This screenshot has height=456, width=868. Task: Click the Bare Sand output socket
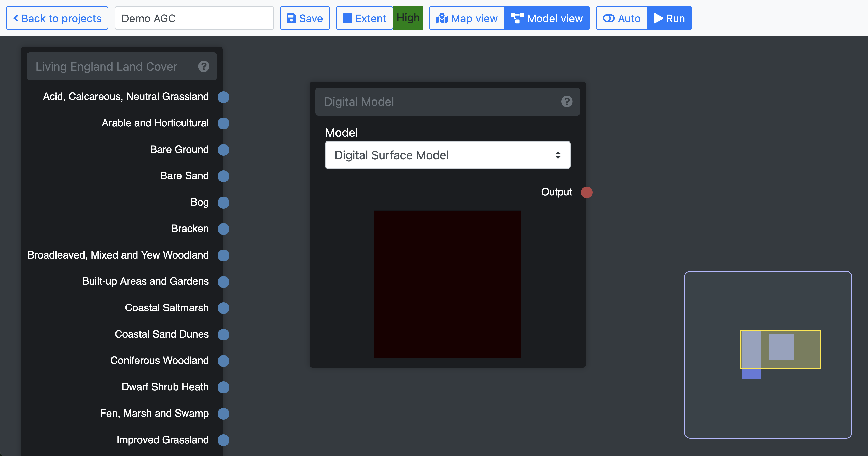tap(223, 176)
